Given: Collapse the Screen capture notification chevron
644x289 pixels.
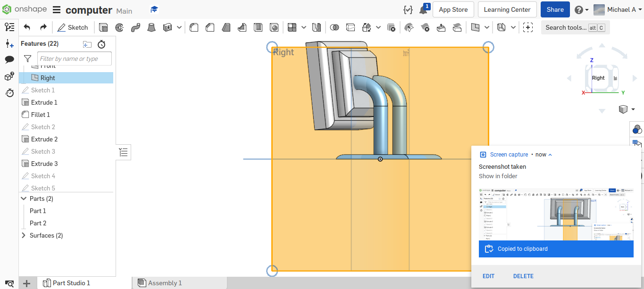Looking at the screenshot, I should [x=550, y=155].
